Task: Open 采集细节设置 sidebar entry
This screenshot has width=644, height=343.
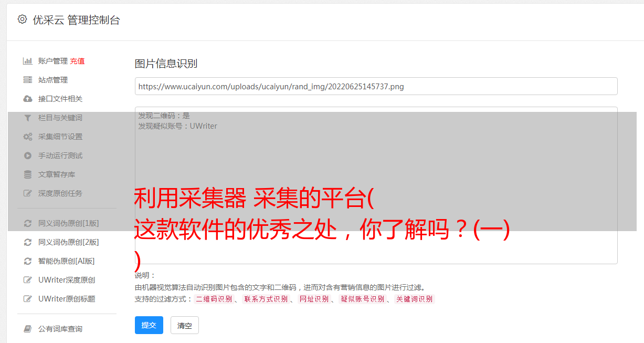Action: click(60, 137)
